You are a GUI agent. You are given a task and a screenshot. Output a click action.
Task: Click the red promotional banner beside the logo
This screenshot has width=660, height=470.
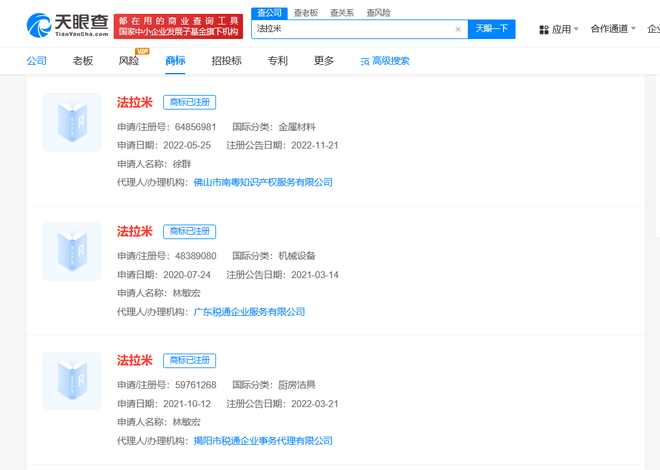(x=176, y=26)
